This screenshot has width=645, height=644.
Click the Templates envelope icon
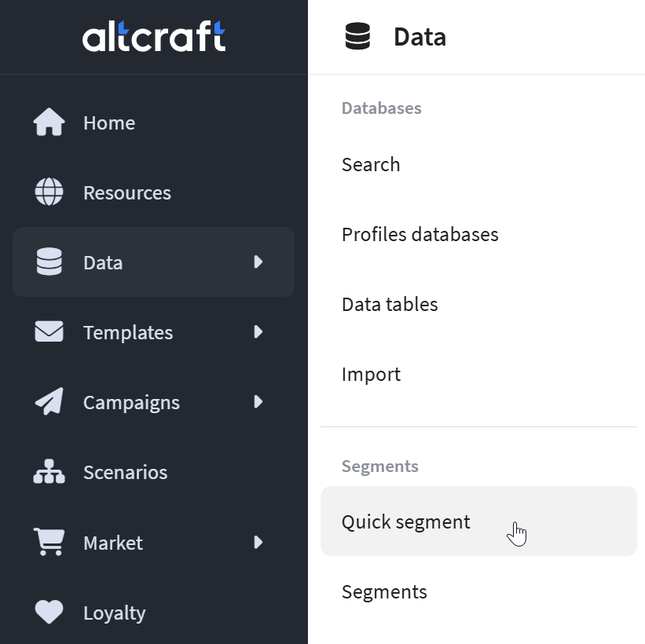point(49,331)
